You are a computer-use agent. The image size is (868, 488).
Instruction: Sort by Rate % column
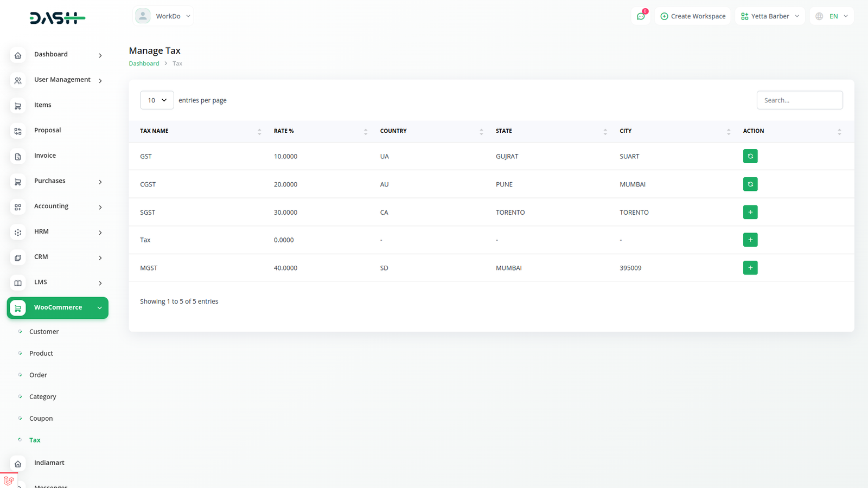(x=321, y=131)
